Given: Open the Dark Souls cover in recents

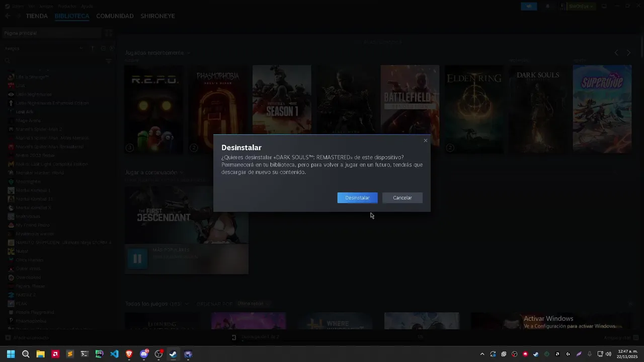Looking at the screenshot, I should coord(538,109).
